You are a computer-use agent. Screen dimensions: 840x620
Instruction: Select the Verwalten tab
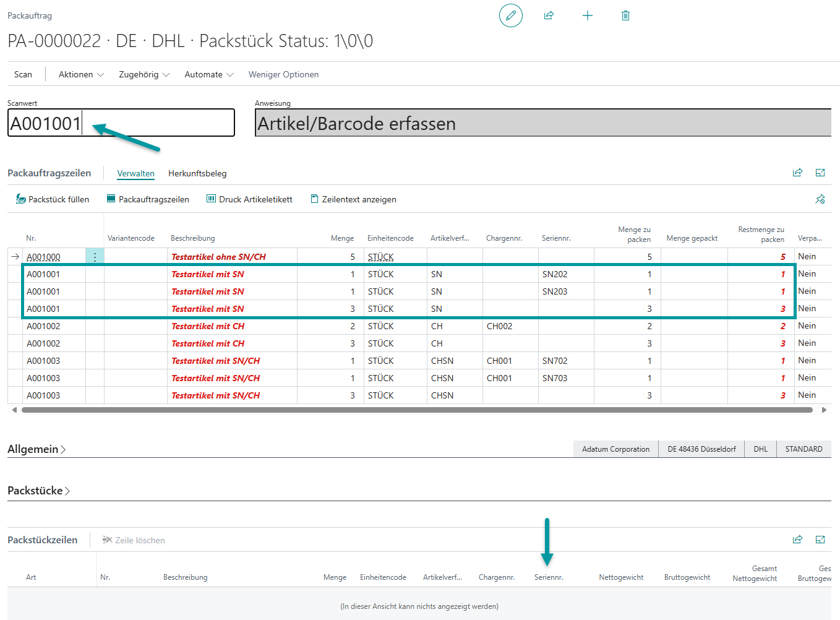(135, 174)
